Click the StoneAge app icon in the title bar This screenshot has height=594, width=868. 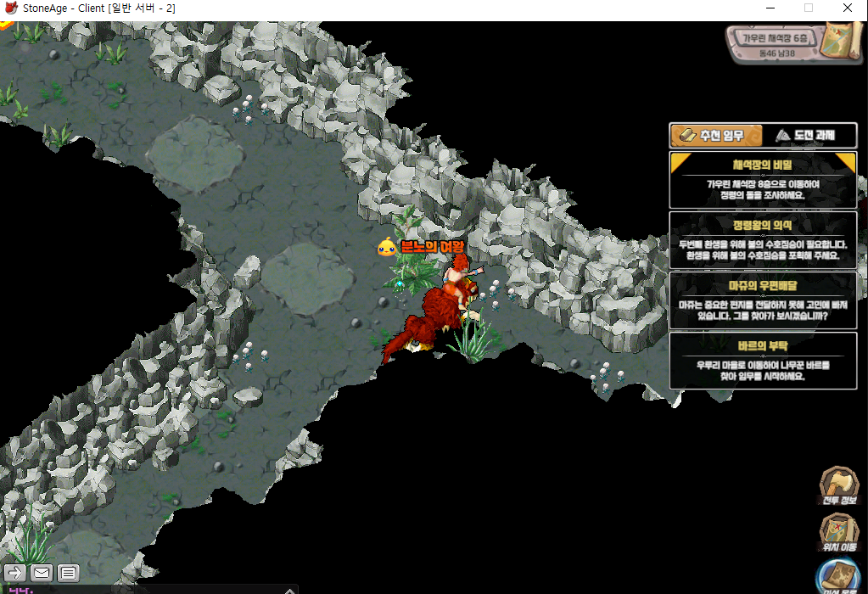11,8
